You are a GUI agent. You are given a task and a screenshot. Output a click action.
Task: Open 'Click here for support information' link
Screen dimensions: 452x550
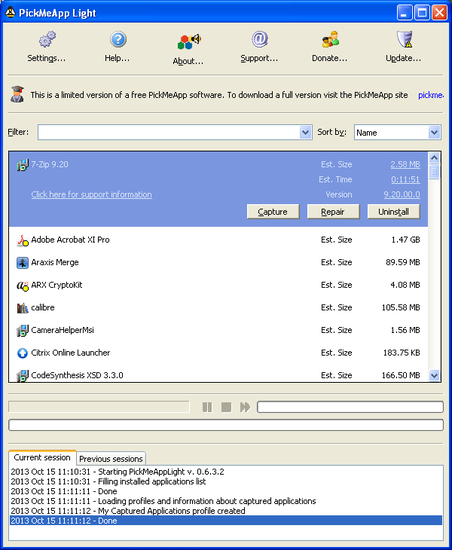92,194
